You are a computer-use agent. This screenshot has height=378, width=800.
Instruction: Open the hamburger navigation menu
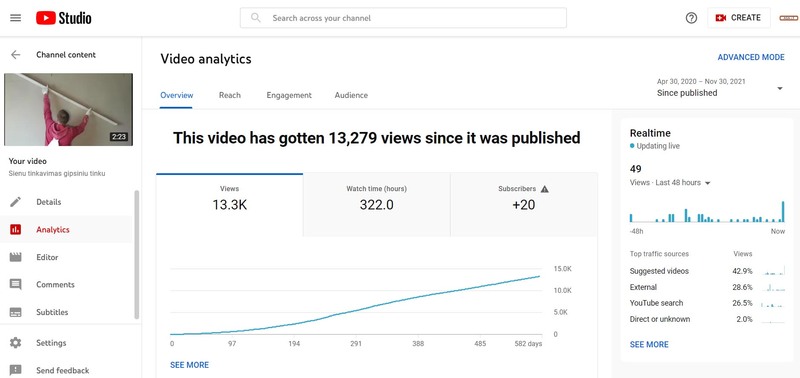click(x=16, y=18)
